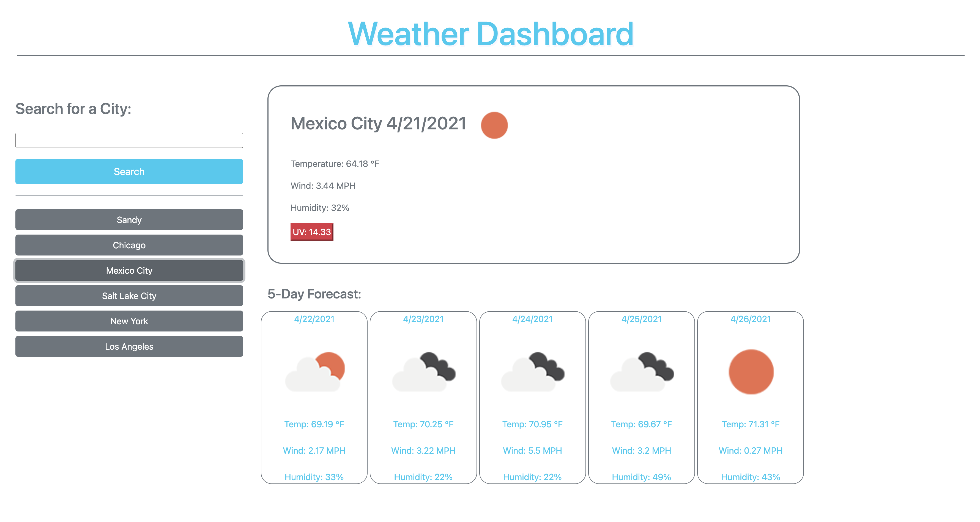Viewport: 980px width, 522px height.
Task: Click the red UV: 14.33 badge
Action: 311,232
